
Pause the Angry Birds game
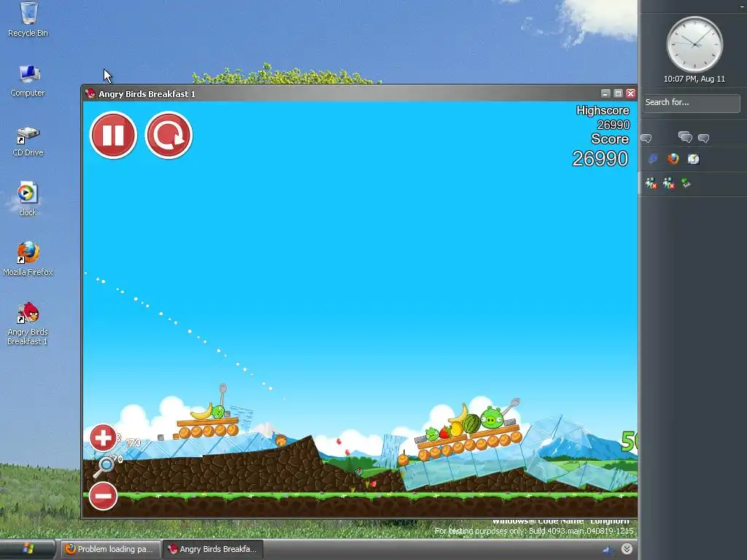point(113,135)
